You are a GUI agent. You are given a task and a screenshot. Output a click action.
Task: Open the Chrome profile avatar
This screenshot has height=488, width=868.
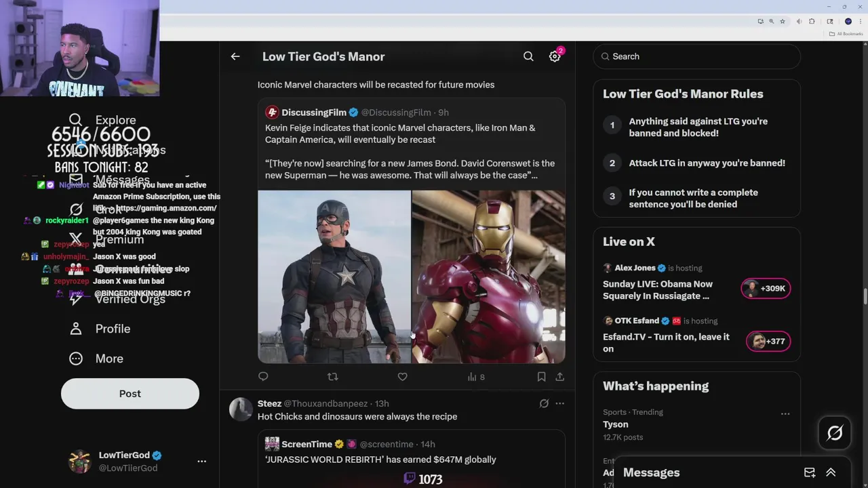pos(848,22)
